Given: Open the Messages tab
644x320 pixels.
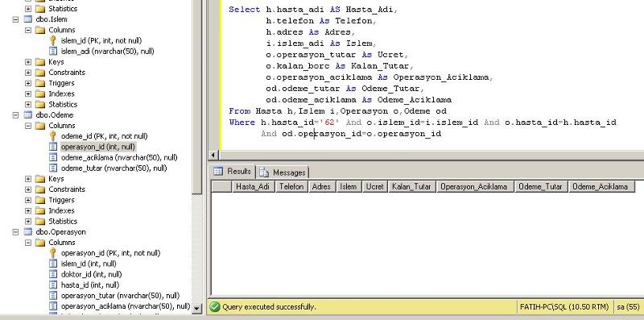Looking at the screenshot, I should (283, 172).
